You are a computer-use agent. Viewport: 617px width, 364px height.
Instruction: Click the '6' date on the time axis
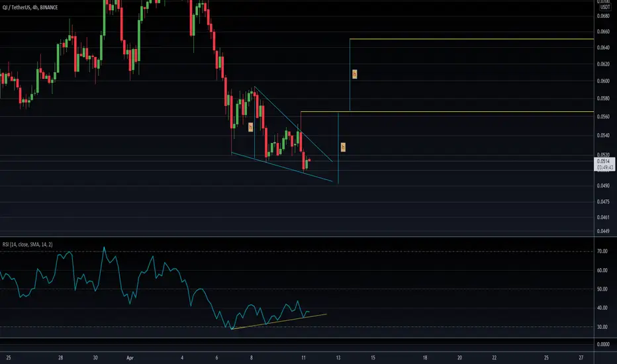tap(217, 357)
